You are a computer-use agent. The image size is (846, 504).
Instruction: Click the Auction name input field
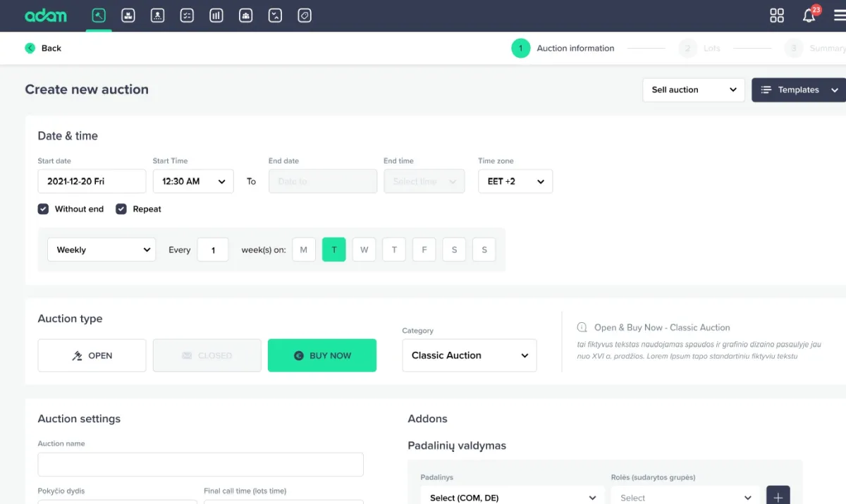[x=200, y=465]
